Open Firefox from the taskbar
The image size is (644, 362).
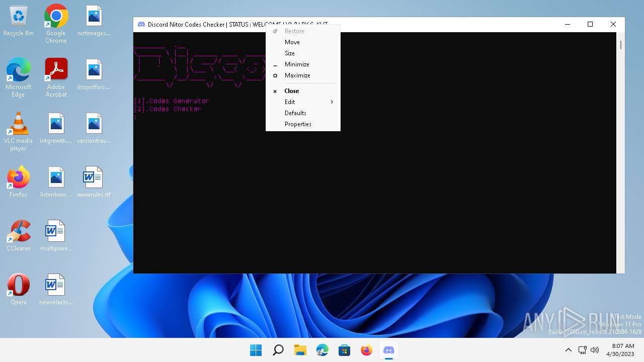pyautogui.click(x=366, y=350)
